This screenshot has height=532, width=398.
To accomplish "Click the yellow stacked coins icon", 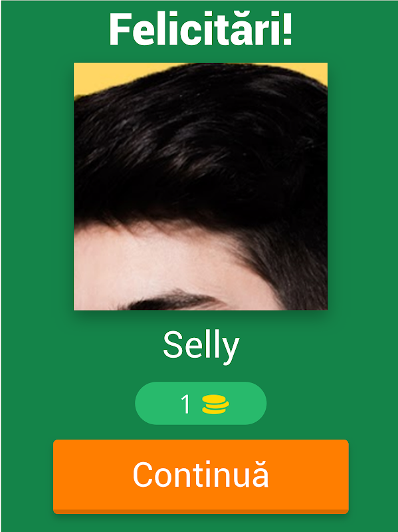I will (216, 404).
